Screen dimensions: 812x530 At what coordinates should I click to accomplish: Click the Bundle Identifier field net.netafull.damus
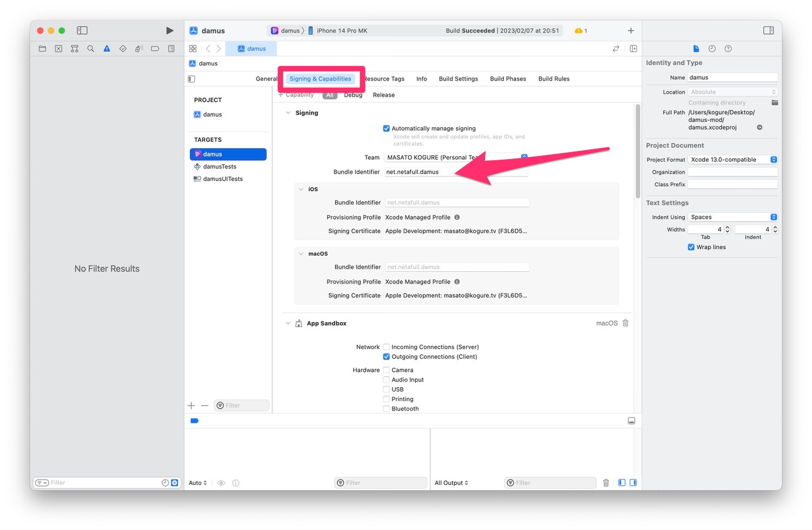pyautogui.click(x=456, y=172)
